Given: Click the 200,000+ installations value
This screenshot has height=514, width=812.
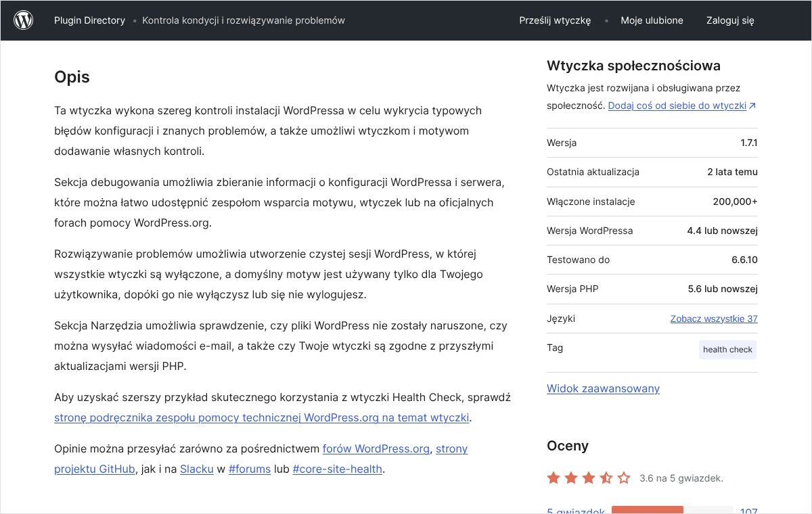Looking at the screenshot, I should pyautogui.click(x=735, y=202).
